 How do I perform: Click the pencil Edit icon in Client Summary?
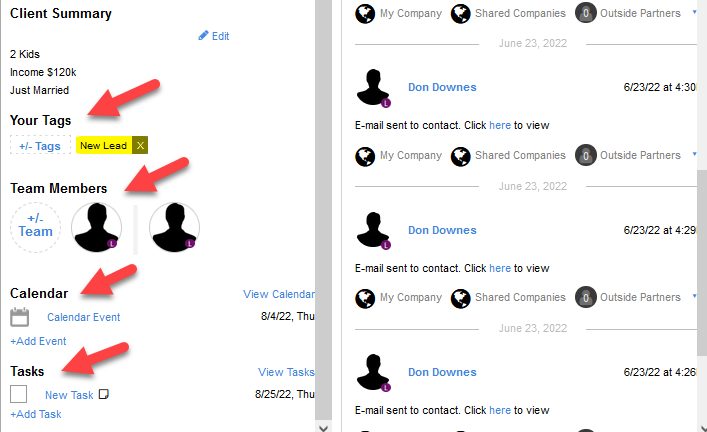(x=203, y=36)
